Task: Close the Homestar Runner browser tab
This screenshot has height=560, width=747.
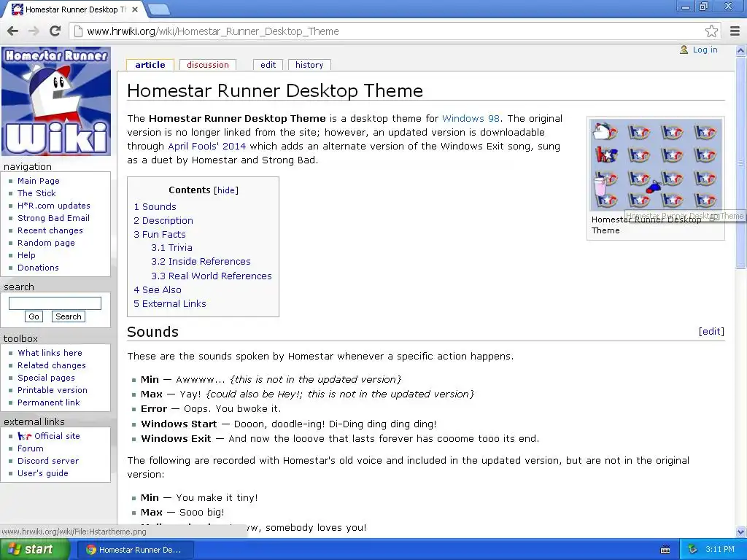Action: point(135,9)
